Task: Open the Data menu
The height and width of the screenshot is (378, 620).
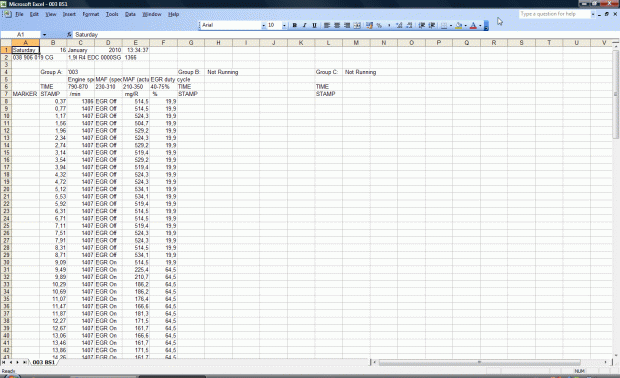Action: coord(130,14)
